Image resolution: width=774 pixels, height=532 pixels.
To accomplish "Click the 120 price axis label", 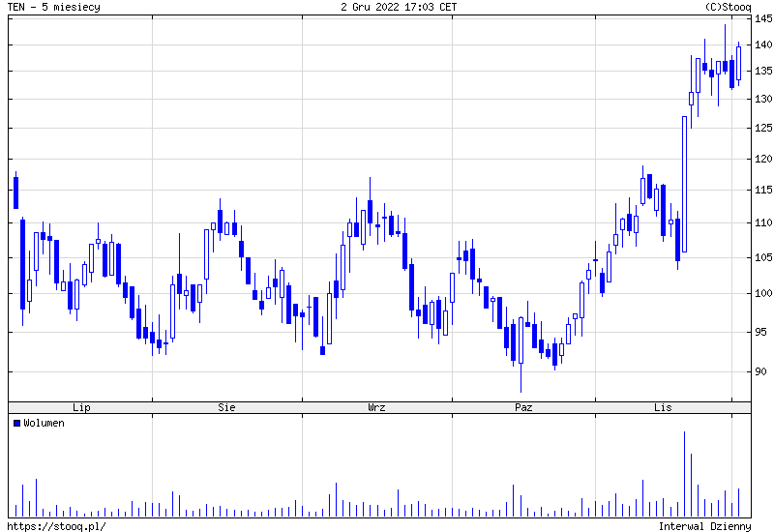I will click(x=763, y=159).
